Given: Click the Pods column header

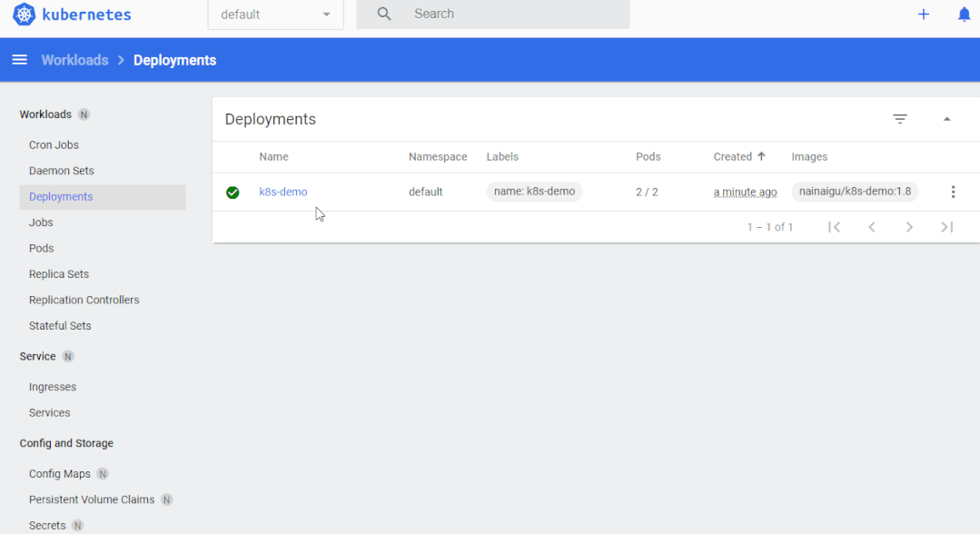Looking at the screenshot, I should click(648, 157).
